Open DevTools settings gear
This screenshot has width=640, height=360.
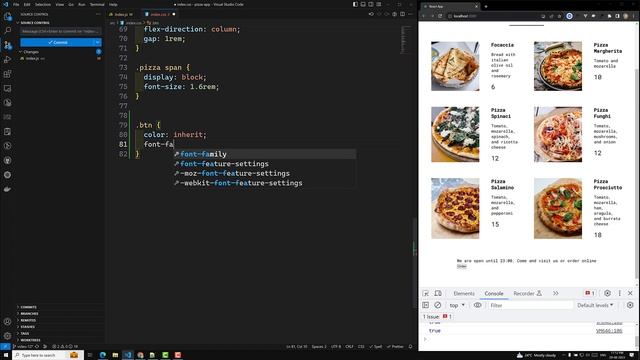click(607, 293)
